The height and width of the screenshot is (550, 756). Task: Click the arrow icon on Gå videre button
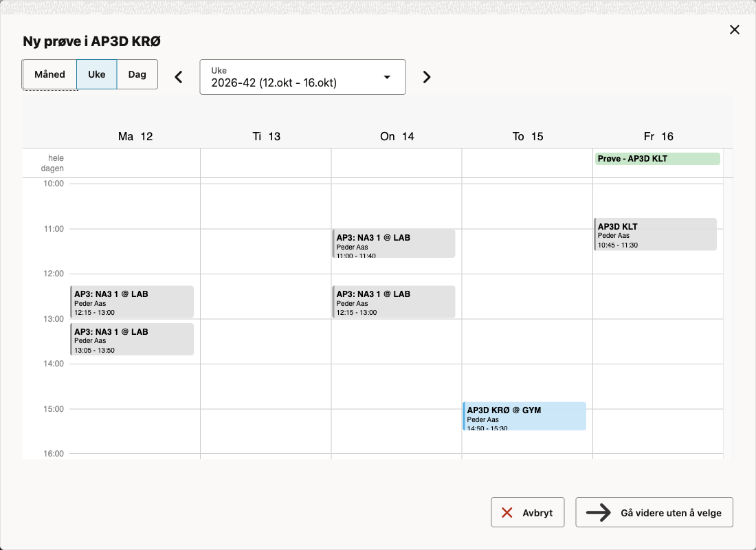tap(599, 512)
